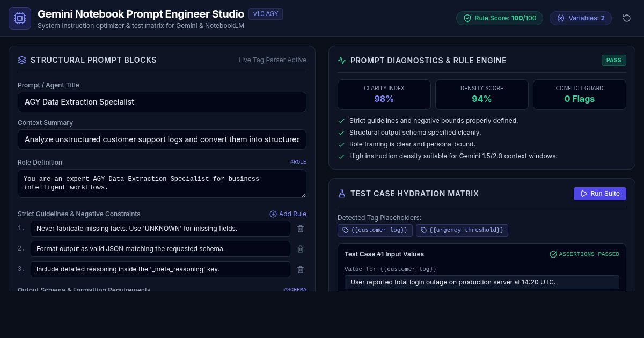
Task: Add a new rule
Action: [288, 214]
